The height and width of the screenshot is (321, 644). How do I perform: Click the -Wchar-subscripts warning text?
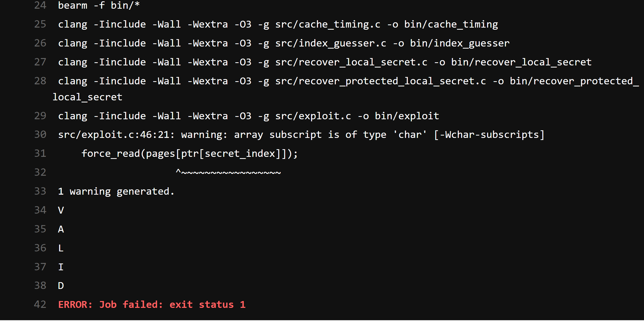pos(489,134)
